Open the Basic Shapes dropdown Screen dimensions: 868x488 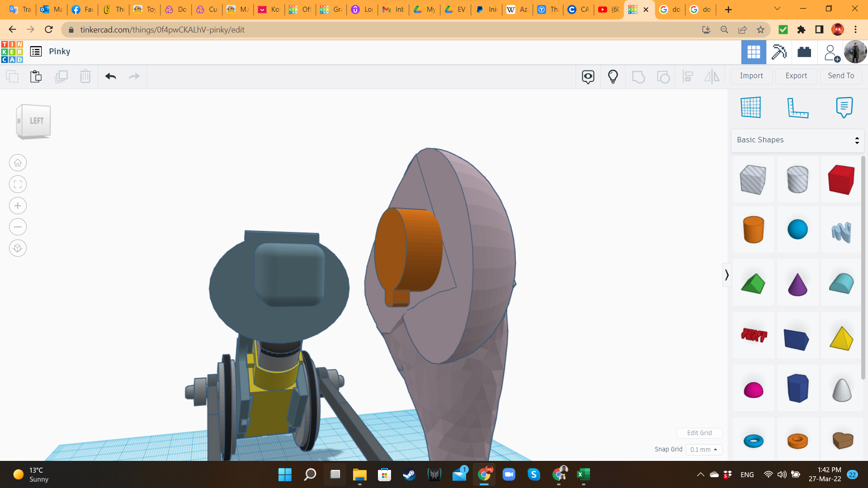pyautogui.click(x=797, y=140)
